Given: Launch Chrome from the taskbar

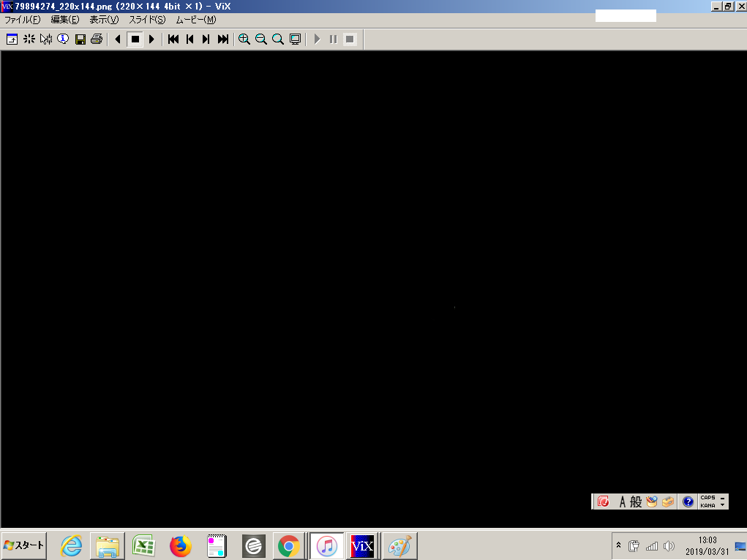Looking at the screenshot, I should click(289, 545).
